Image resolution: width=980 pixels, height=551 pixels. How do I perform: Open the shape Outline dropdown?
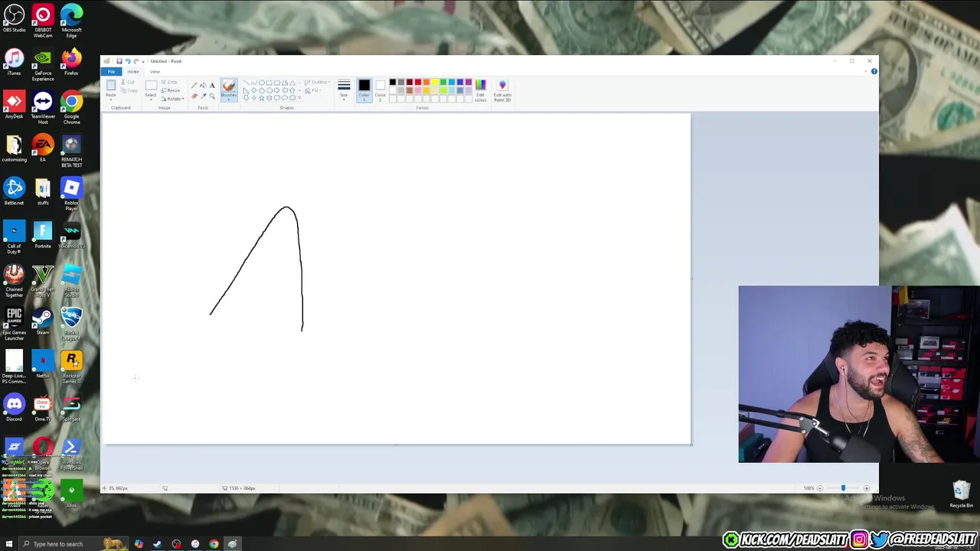tap(316, 82)
